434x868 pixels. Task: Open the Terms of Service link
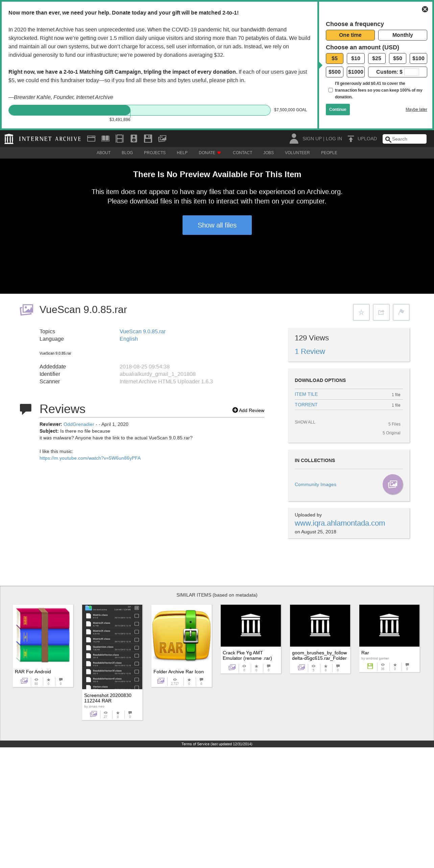point(217,744)
